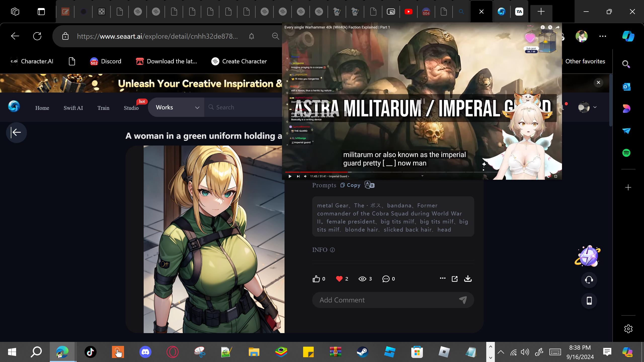Open the comments count bubble

(x=388, y=279)
